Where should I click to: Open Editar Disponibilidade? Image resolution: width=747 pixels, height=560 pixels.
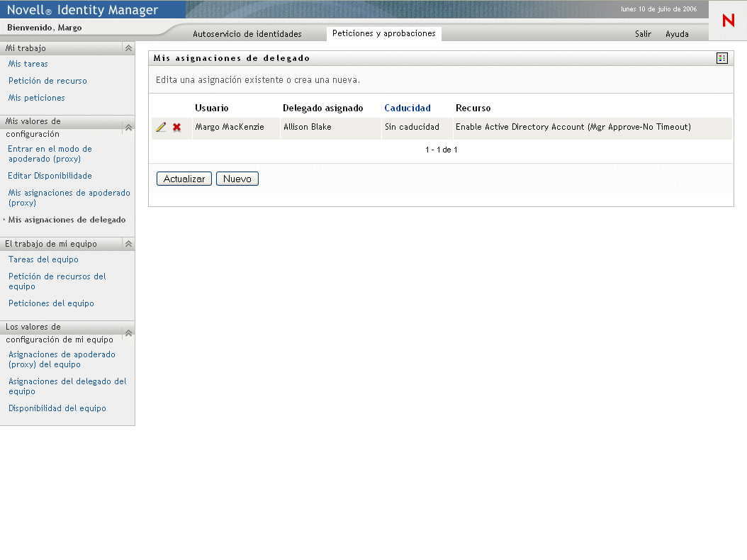(50, 176)
